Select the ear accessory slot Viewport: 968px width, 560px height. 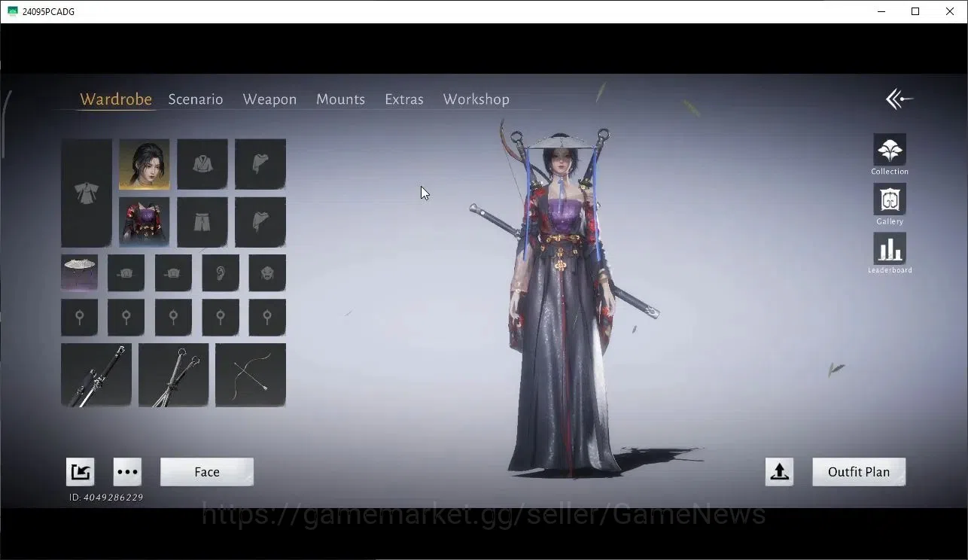(x=221, y=272)
